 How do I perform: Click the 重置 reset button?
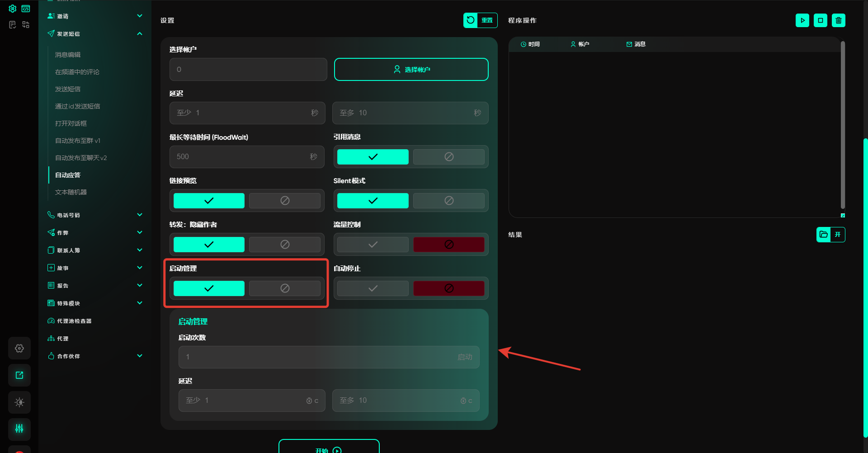click(480, 20)
